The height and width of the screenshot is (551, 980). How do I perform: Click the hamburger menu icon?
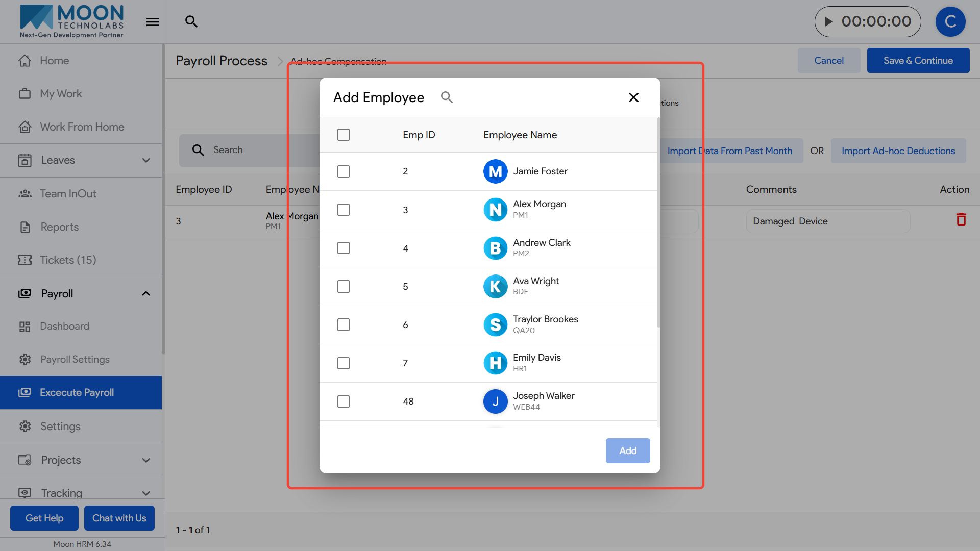(153, 22)
